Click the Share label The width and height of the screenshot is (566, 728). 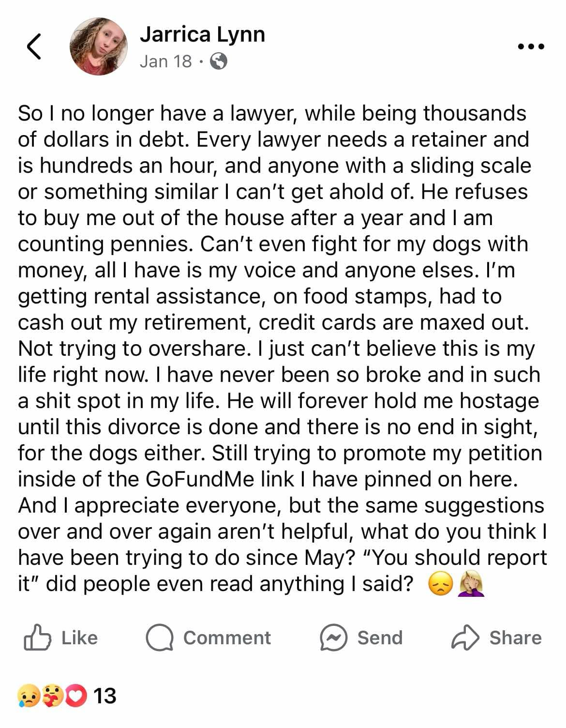pyautogui.click(x=515, y=638)
